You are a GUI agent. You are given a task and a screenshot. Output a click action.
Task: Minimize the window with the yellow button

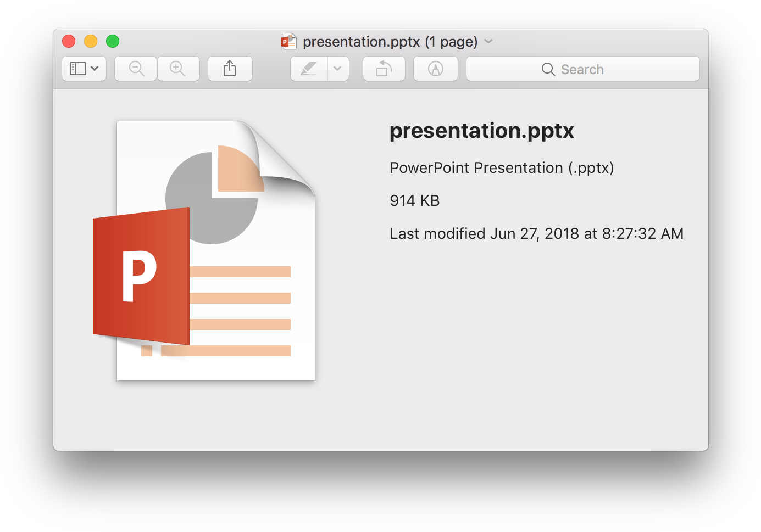91,41
